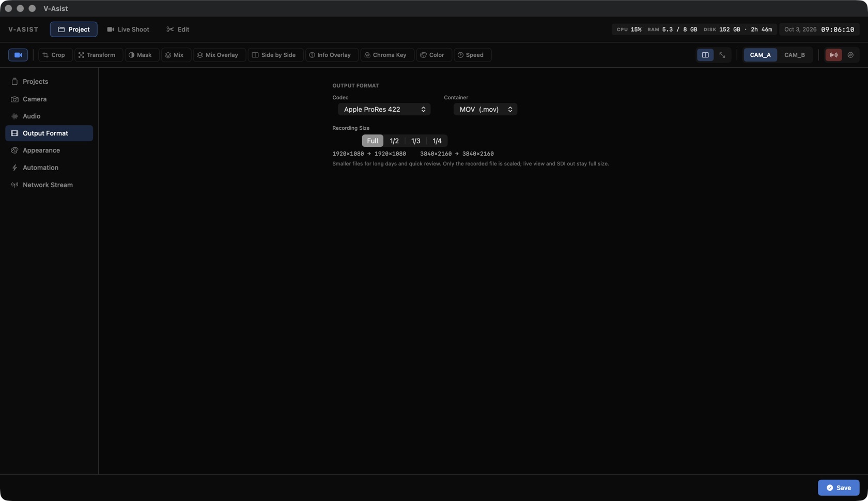
Task: Switch to the Edit tab
Action: point(178,29)
